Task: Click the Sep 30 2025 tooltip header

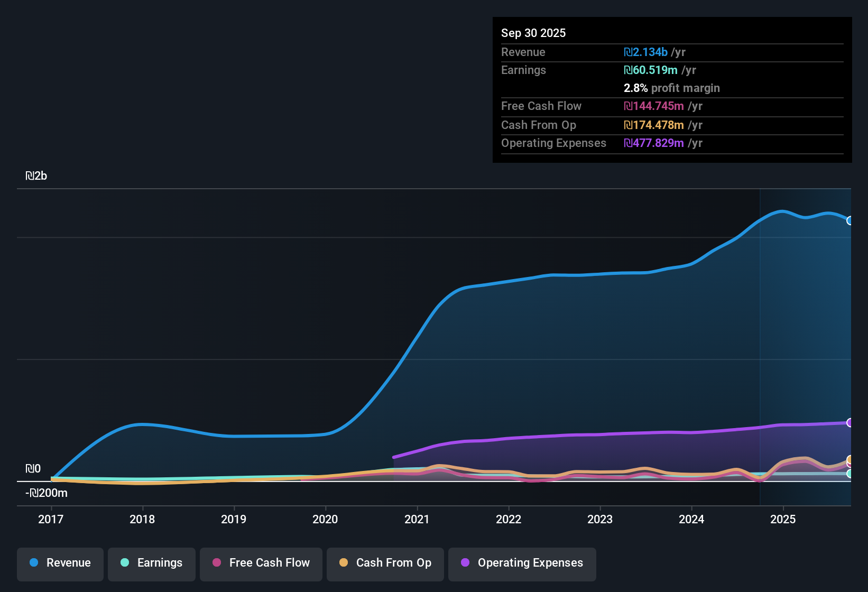Action: [533, 33]
